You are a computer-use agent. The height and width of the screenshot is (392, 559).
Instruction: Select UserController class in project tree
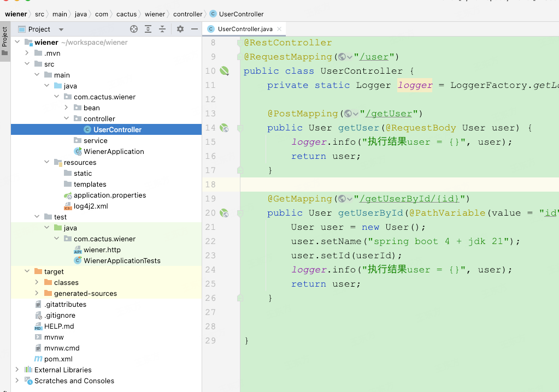(106, 129)
